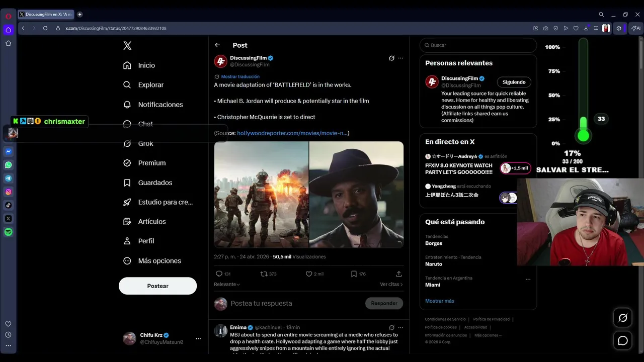Open Política de Privacidad footer link
The image size is (644, 362).
tap(492, 319)
